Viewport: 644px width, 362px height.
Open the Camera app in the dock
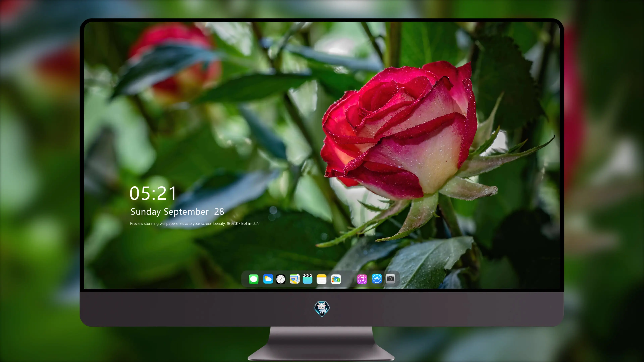click(390, 279)
